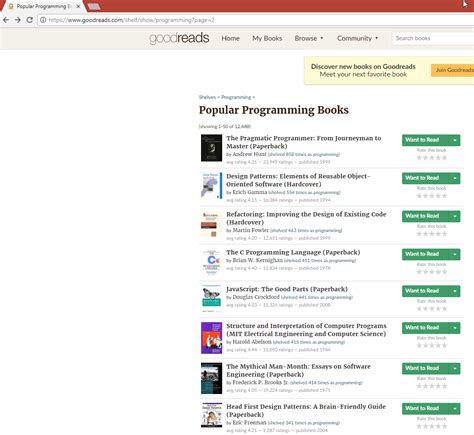Visit author Douglas Crockford's page
This screenshot has width=474, height=435.
(256, 297)
